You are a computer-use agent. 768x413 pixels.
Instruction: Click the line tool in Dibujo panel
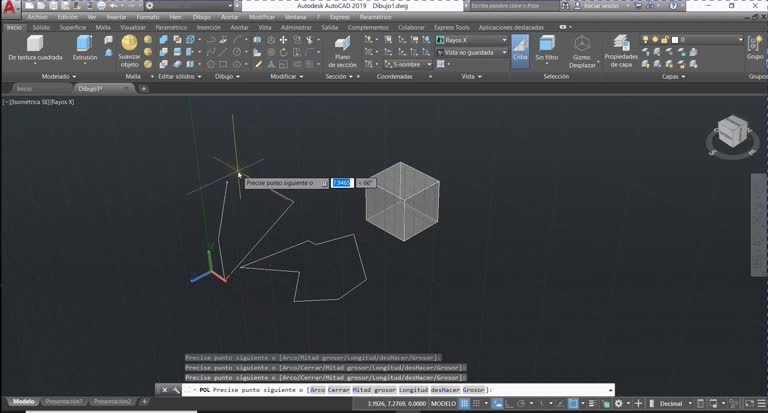[x=223, y=52]
